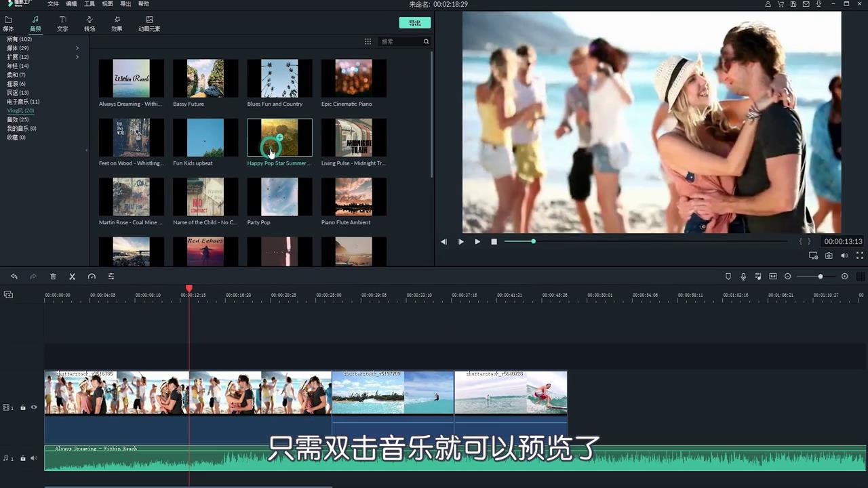868x488 pixels.
Task: Open the speed control dial icon
Action: tap(91, 276)
